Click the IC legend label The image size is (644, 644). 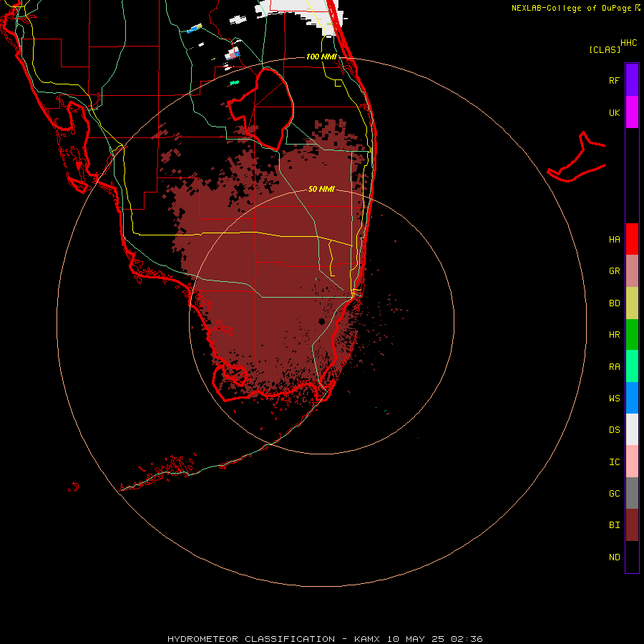614,462
